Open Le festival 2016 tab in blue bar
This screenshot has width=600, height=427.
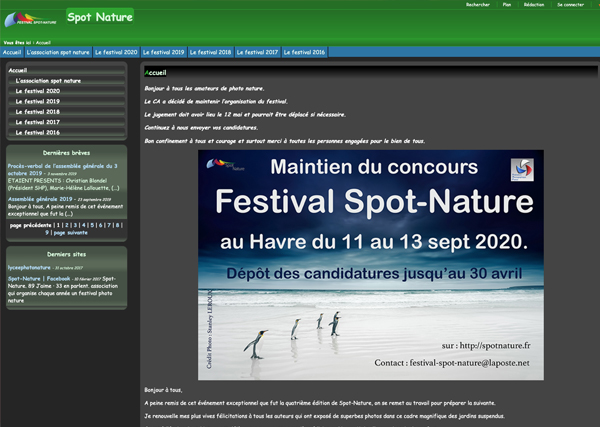coord(304,52)
